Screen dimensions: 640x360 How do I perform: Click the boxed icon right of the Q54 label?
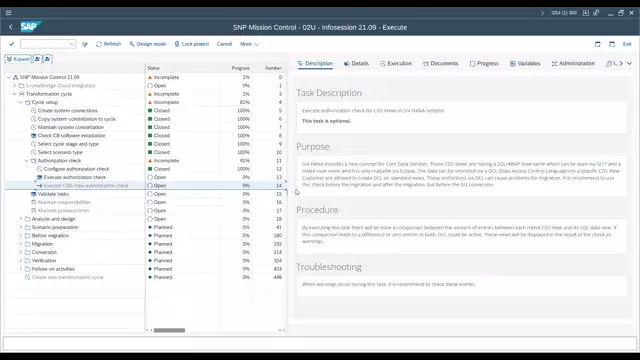586,13
